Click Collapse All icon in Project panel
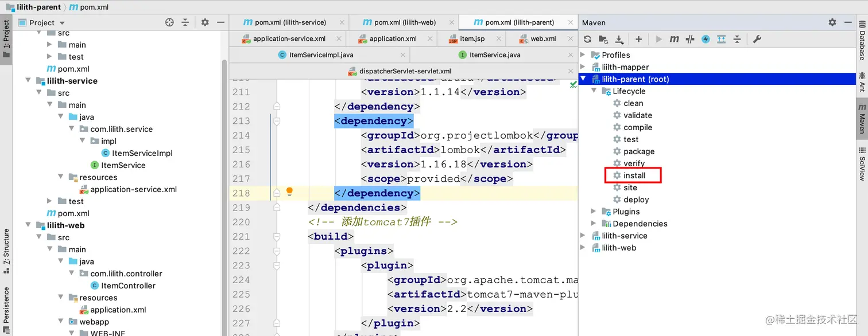Image resolution: width=868 pixels, height=336 pixels. (x=185, y=22)
